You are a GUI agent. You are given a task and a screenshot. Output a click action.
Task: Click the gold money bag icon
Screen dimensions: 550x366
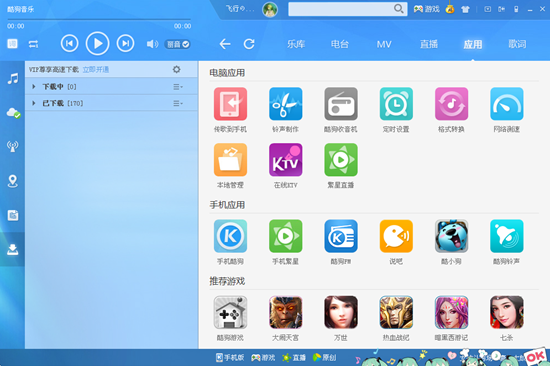450,9
